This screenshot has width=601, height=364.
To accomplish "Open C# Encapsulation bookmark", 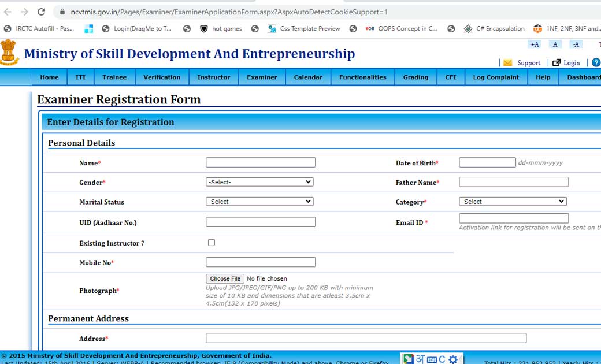I will 494,29.
